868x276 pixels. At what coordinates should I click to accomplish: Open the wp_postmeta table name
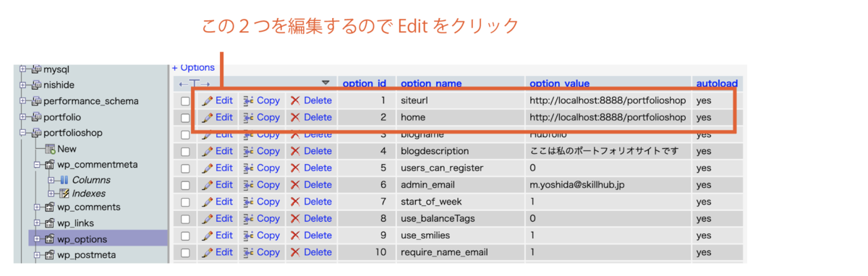click(x=86, y=255)
